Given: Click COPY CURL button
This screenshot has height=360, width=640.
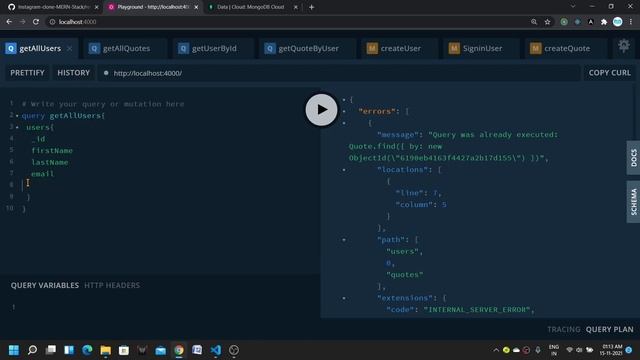Looking at the screenshot, I should point(609,73).
